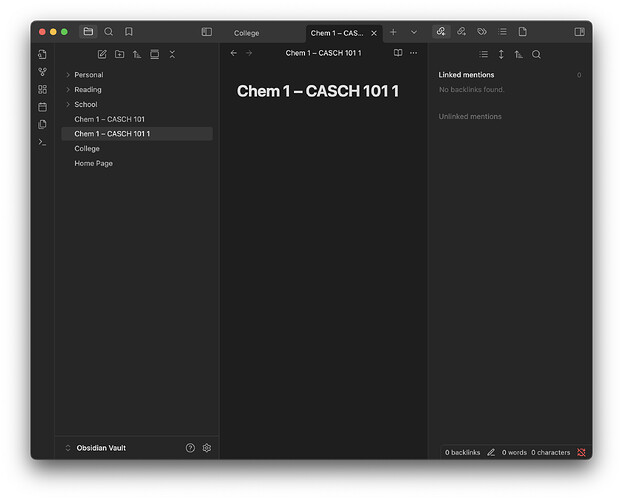Open the Home Page note
Image resolution: width=622 pixels, height=500 pixels.
coord(137,163)
